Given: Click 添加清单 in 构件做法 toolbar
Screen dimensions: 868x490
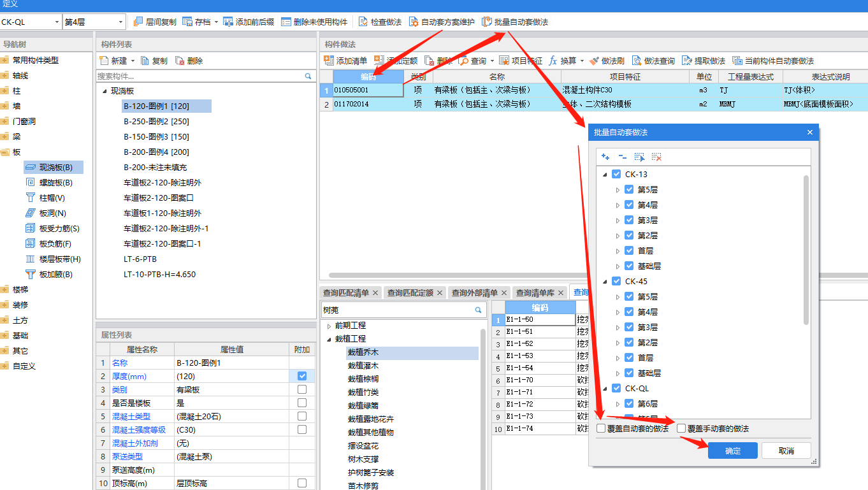Looking at the screenshot, I should pos(346,61).
